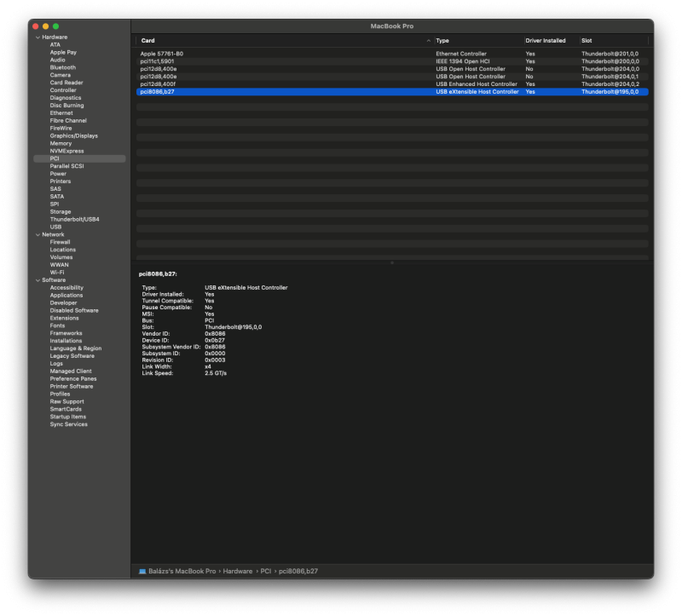Image resolution: width=682 pixels, height=616 pixels.
Task: Open Apple Pay in the sidebar
Action: pos(63,52)
